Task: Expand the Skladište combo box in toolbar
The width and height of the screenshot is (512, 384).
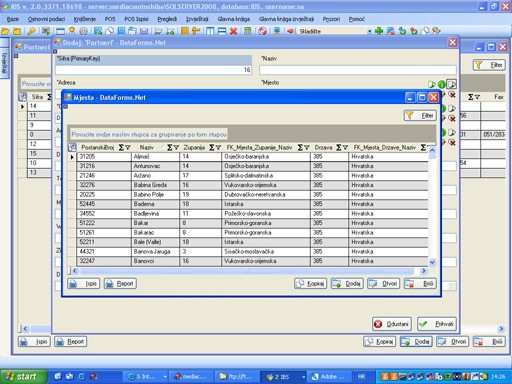Action: tap(369, 31)
